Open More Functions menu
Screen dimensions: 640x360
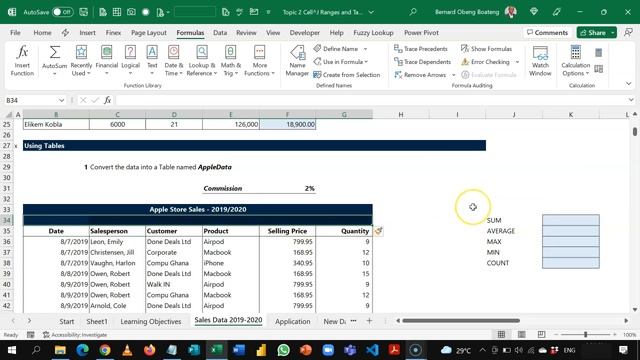click(260, 61)
